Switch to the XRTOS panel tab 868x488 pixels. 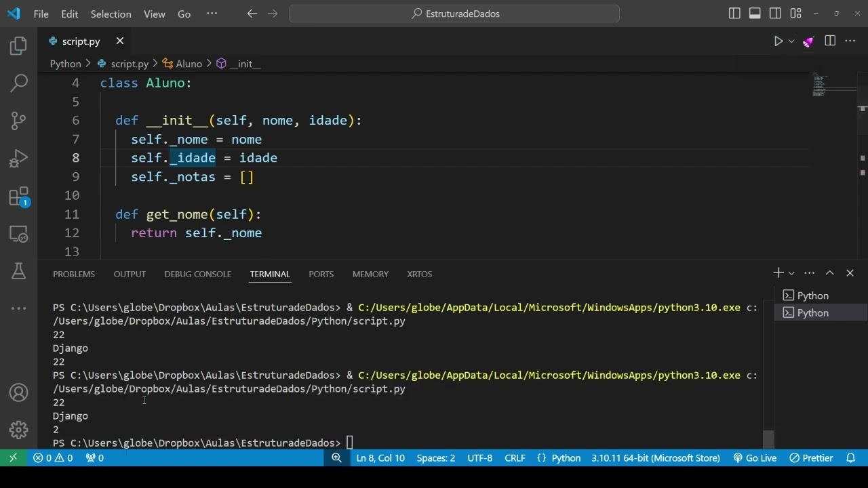(419, 274)
